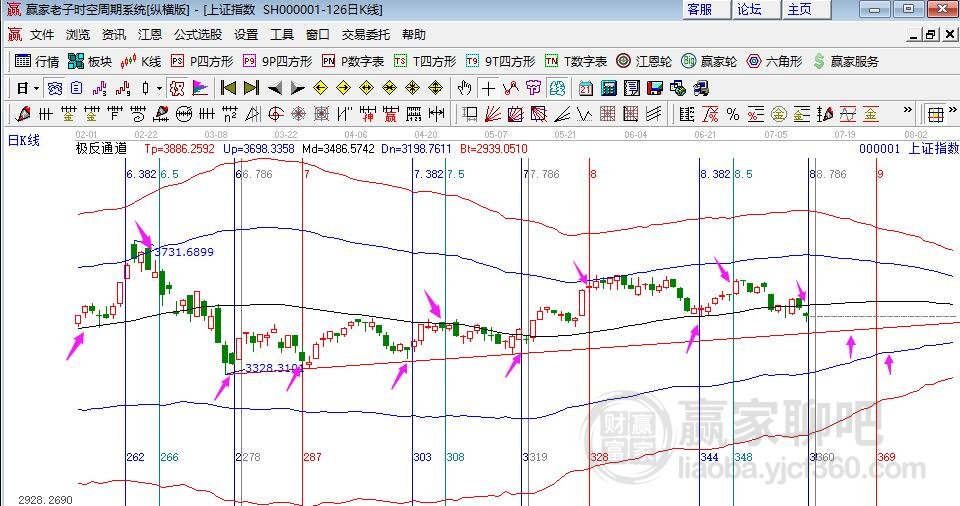Open the T四方形 tool
Screen dimensions: 960x506
click(x=425, y=61)
